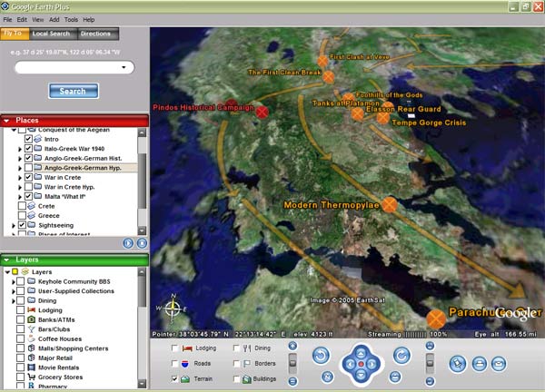Expand the Italo-Greek War 1940 folder
The width and height of the screenshot is (545, 392).
[x=20, y=149]
